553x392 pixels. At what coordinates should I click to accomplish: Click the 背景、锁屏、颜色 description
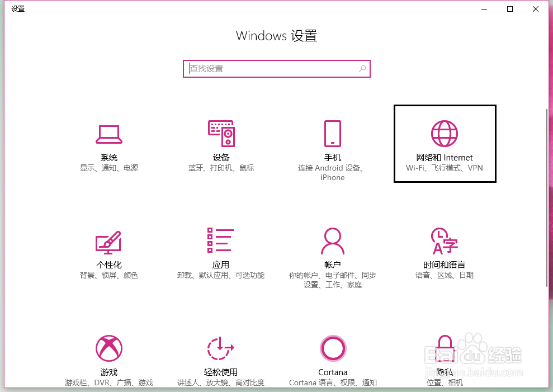pos(109,275)
